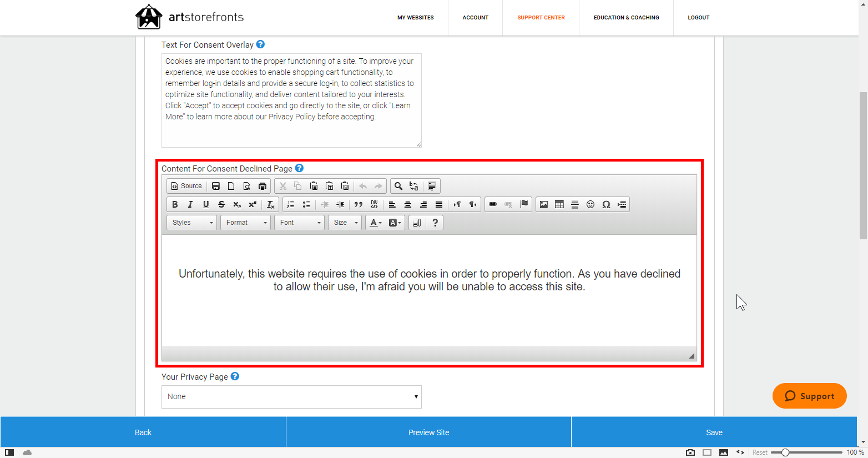Click the Increase Indent icon
The height and width of the screenshot is (458, 868).
pos(340,204)
